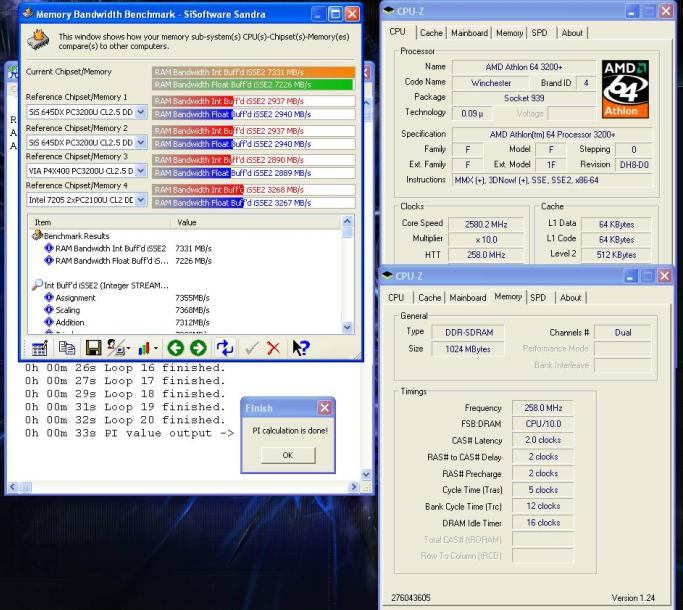Click the memory chip icon in Sandra header
This screenshot has height=610, width=683.
point(38,40)
